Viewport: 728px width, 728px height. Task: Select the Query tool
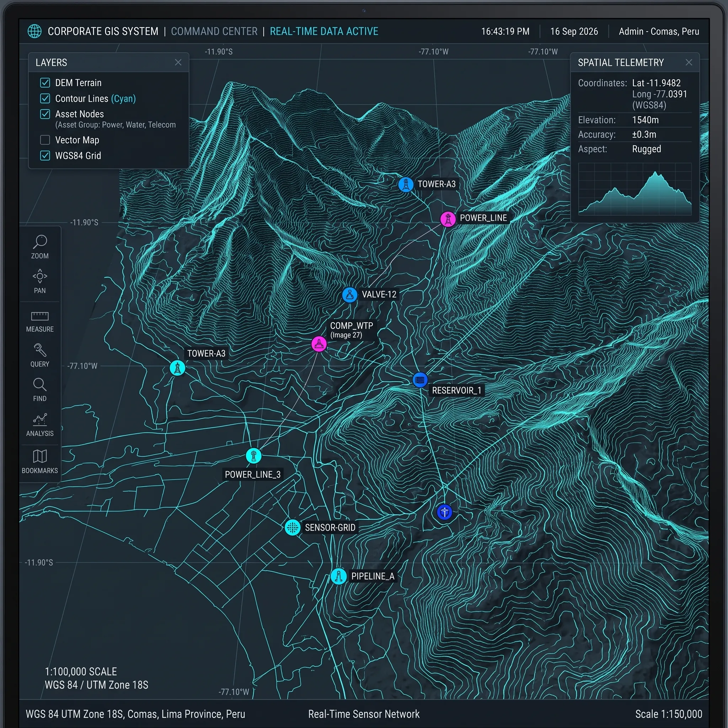coord(39,355)
